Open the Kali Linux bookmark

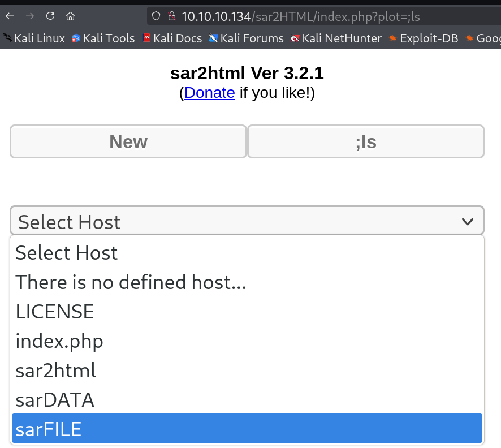[x=34, y=38]
